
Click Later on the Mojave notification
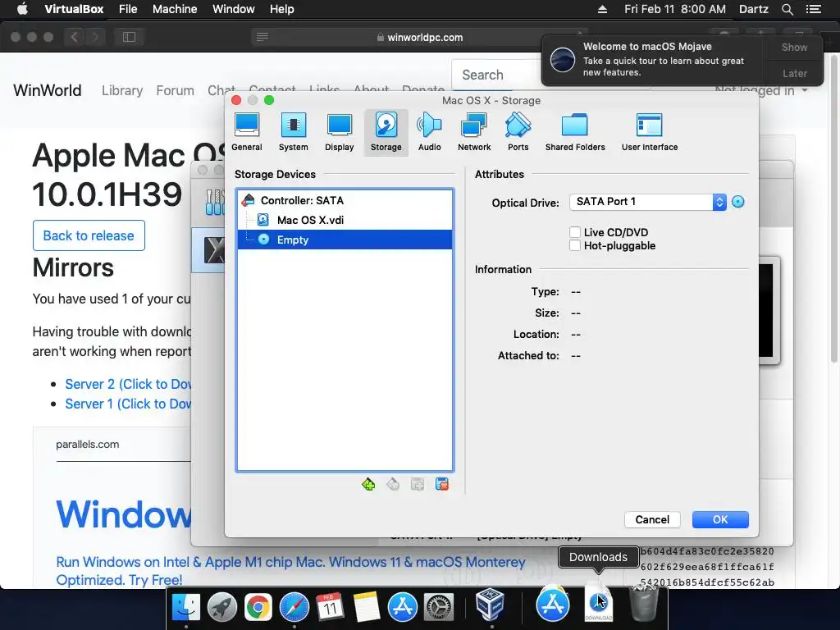point(794,73)
